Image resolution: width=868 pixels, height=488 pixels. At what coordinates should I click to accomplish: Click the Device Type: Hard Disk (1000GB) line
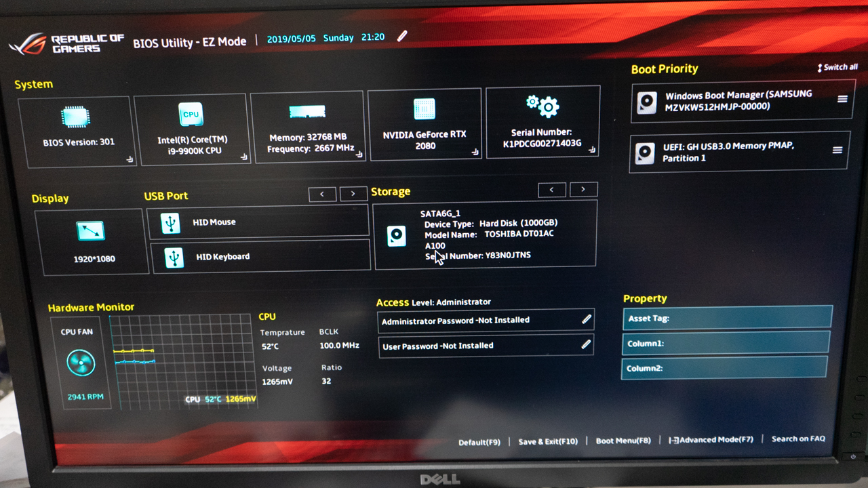pyautogui.click(x=491, y=223)
